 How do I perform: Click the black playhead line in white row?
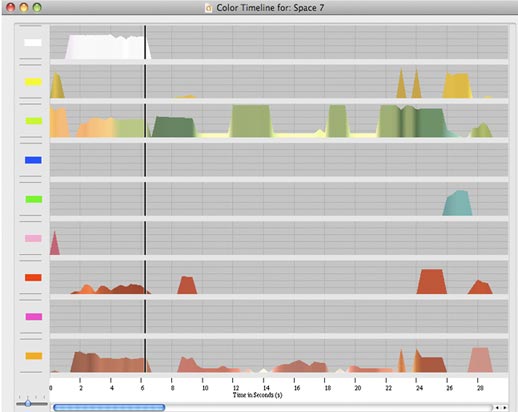145,42
